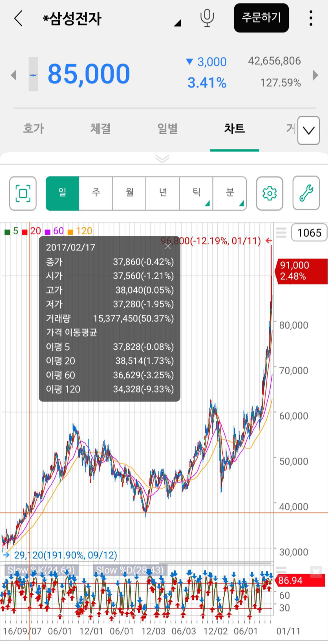The image size is (328, 644).
Task: Open the 분 minute interval dropdown
Action: tap(230, 193)
